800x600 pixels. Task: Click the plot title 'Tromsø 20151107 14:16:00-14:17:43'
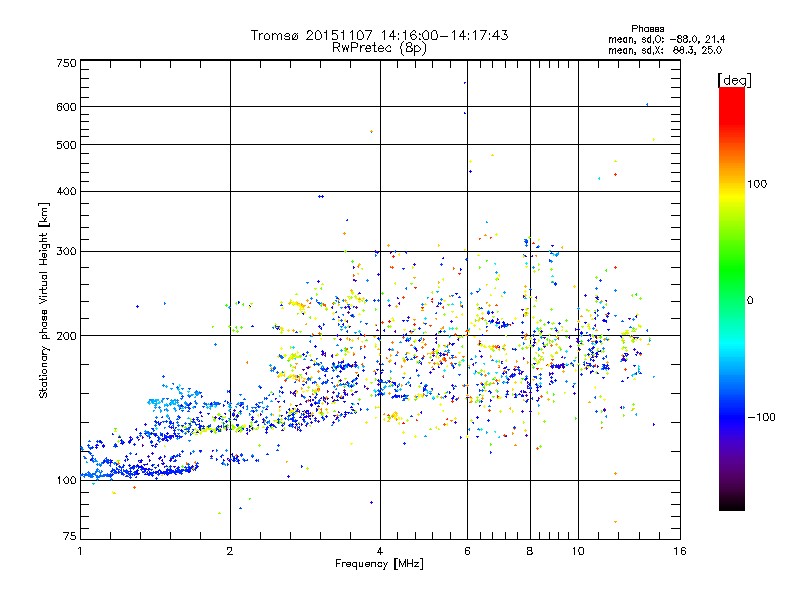[379, 35]
